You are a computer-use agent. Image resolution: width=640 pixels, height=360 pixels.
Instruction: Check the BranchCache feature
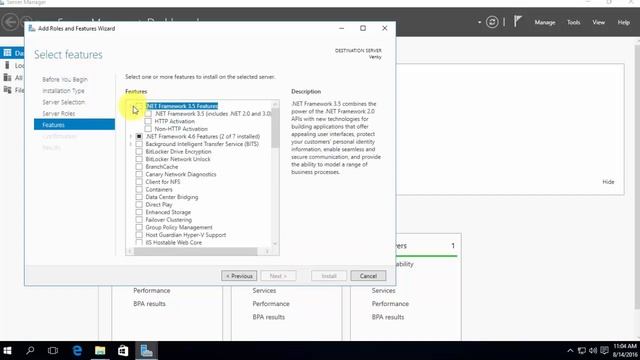139,167
